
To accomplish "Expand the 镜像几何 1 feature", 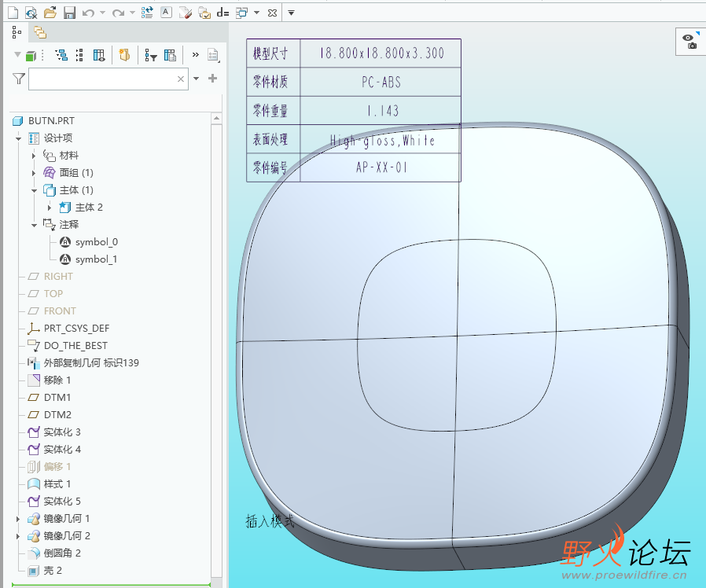I will [x=18, y=519].
